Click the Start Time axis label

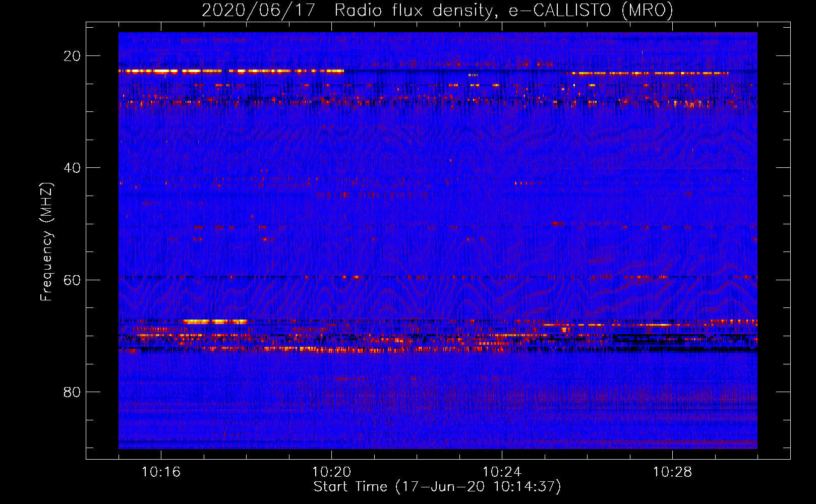click(437, 487)
